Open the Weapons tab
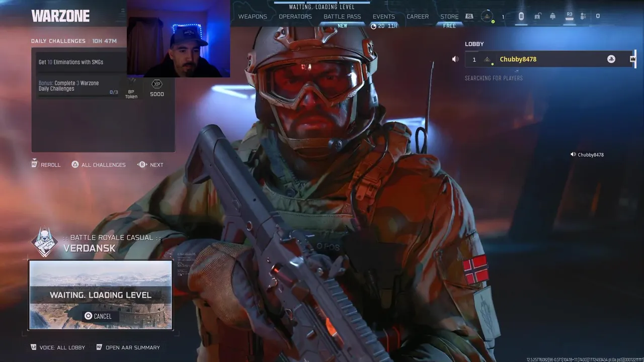 (253, 17)
